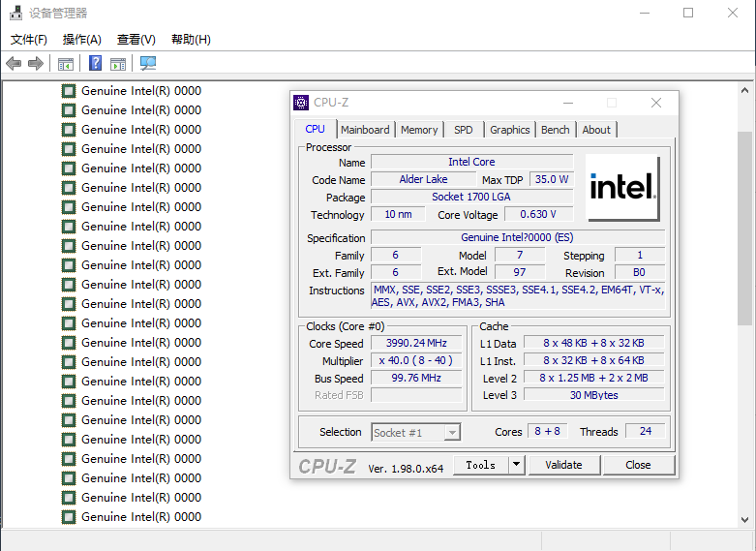Scan for hardware changes monitor icon
This screenshot has width=756, height=551.
point(148,63)
